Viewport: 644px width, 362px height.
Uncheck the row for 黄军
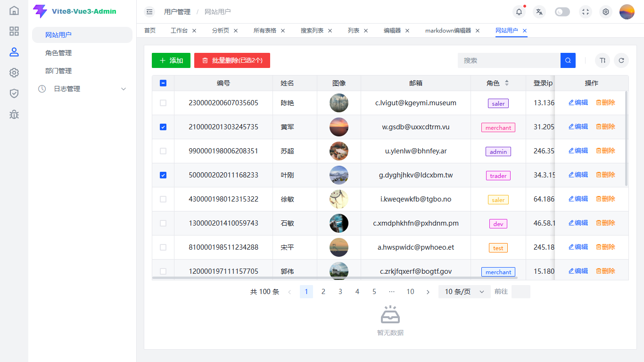tap(163, 127)
